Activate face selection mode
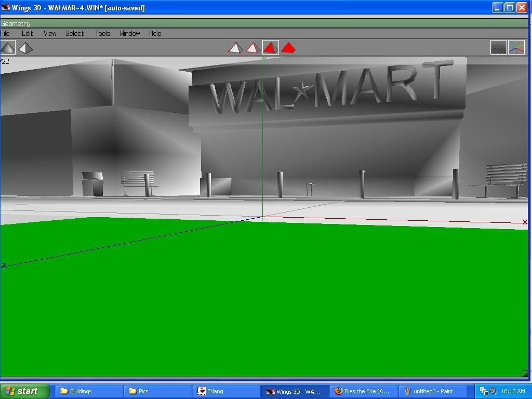Image resolution: width=532 pixels, height=399 pixels. (x=270, y=48)
